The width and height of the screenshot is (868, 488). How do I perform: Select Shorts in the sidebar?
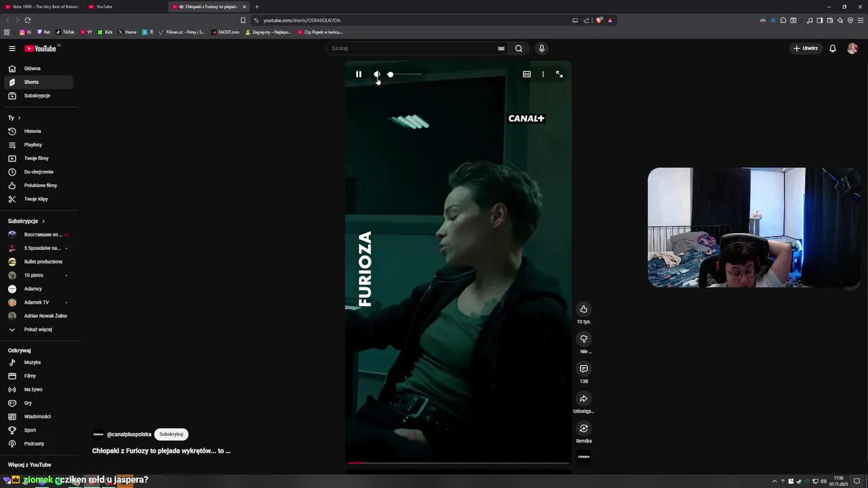[x=39, y=82]
